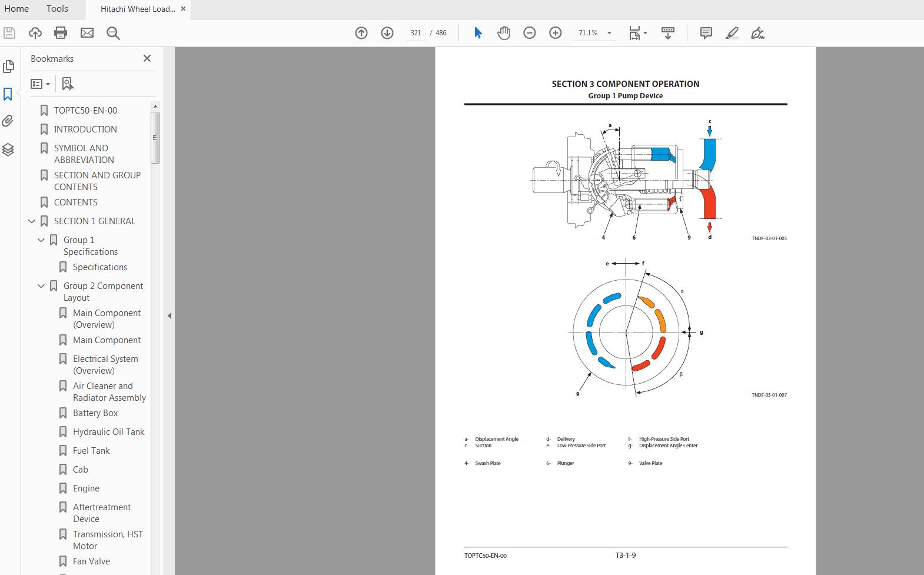This screenshot has height=575, width=924.
Task: Go to next page with down arrow
Action: click(387, 33)
